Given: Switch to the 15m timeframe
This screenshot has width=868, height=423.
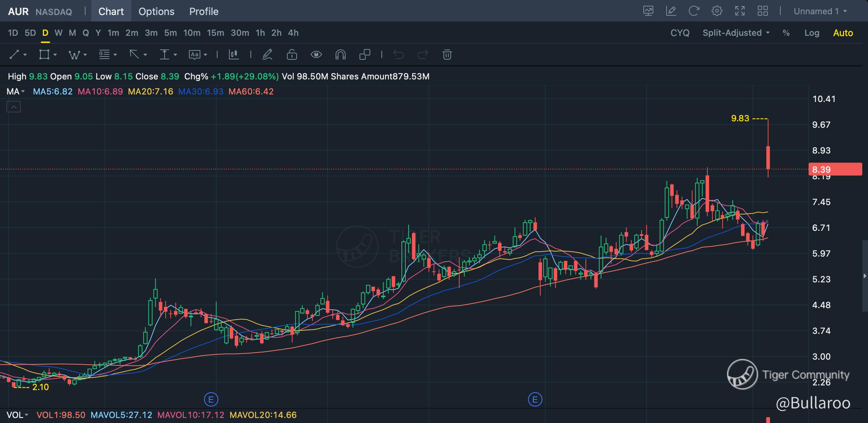Looking at the screenshot, I should (215, 33).
